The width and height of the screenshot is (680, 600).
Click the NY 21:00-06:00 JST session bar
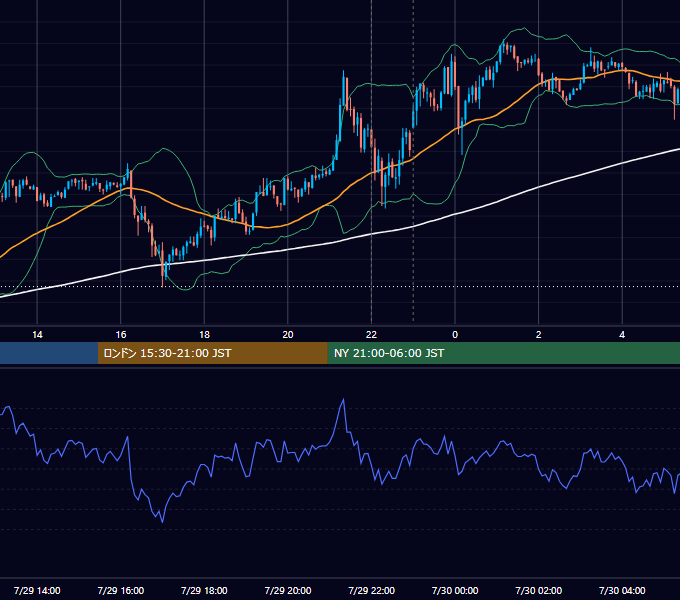[x=503, y=353]
